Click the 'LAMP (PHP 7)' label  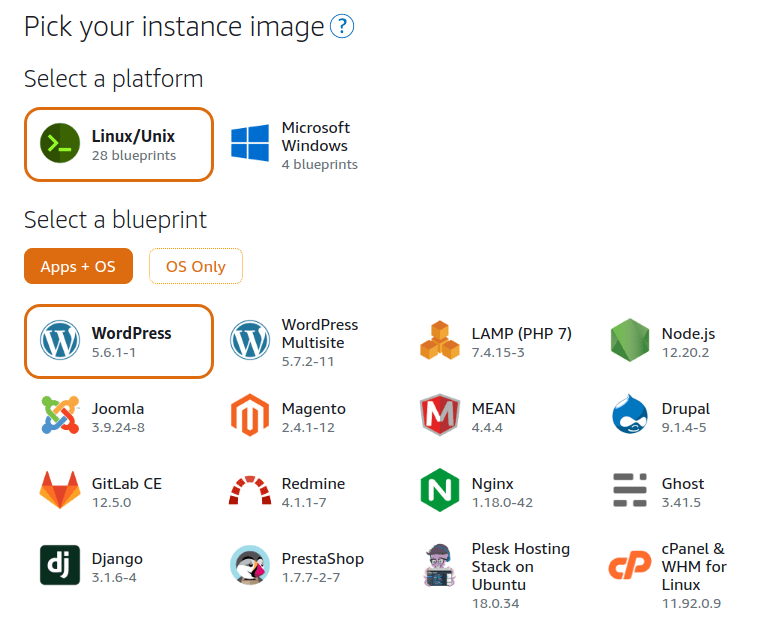pyautogui.click(x=522, y=334)
